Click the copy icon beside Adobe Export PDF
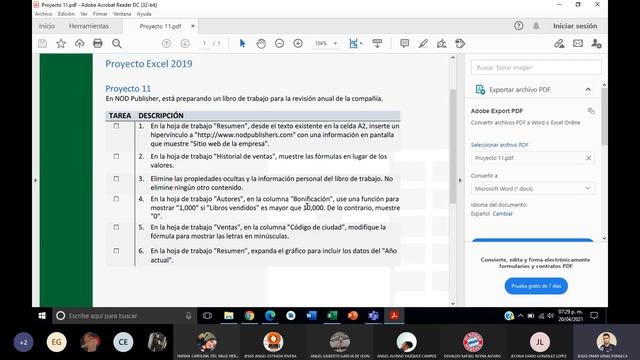Screen dimensions: 640x360 (x=591, y=111)
